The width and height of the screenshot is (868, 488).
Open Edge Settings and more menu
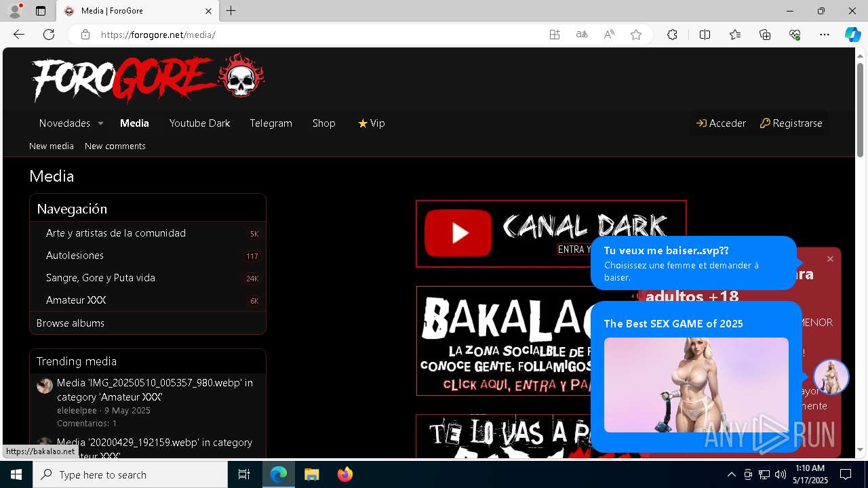coord(825,35)
